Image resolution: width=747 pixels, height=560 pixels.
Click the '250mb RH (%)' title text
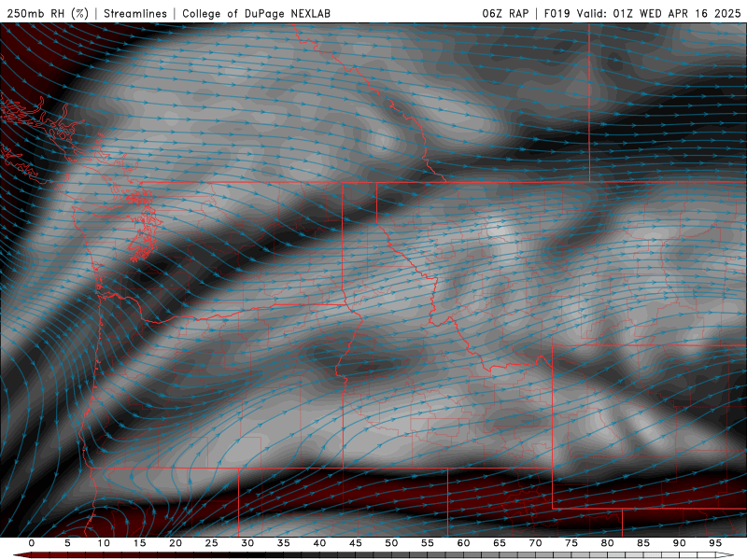tap(48, 13)
